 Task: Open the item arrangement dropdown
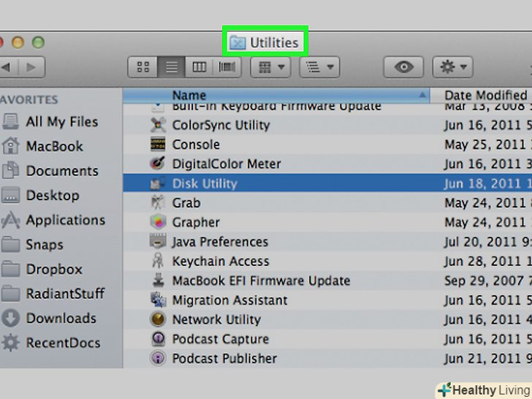tap(270, 67)
